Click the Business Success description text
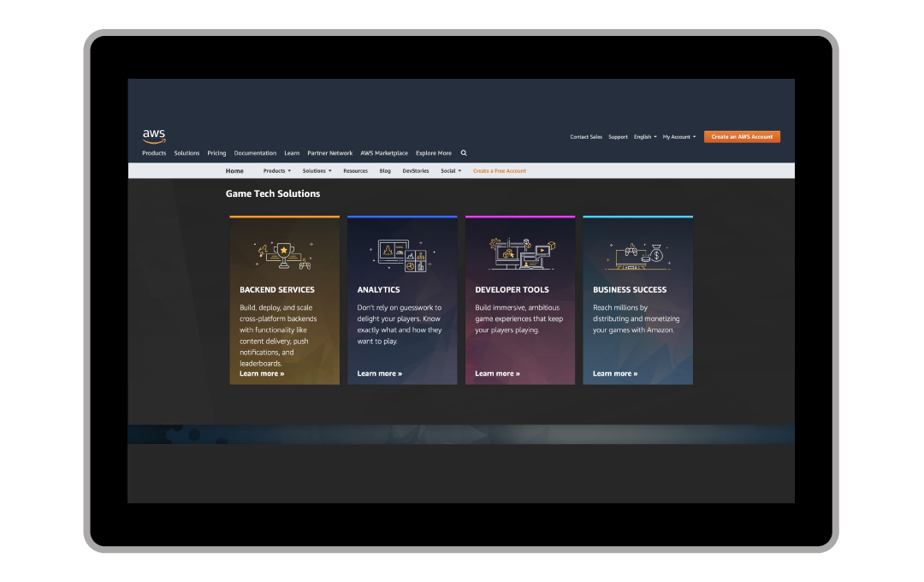Screen dimensions: 924x582 click(637, 319)
